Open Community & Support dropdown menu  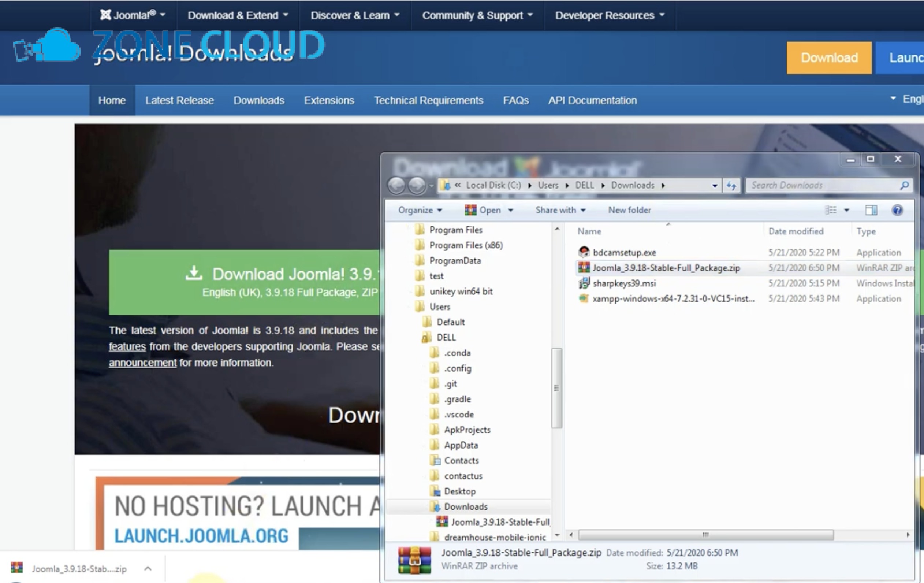(477, 15)
